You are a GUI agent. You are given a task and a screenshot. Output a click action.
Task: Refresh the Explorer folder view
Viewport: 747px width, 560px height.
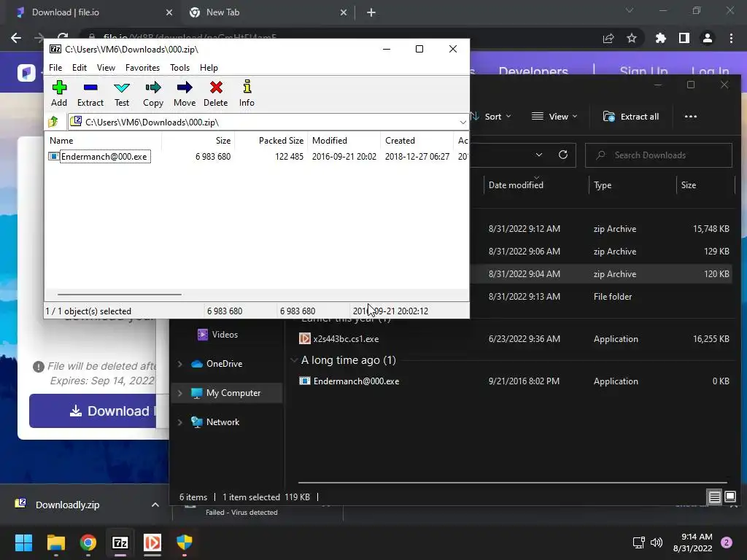(x=562, y=155)
